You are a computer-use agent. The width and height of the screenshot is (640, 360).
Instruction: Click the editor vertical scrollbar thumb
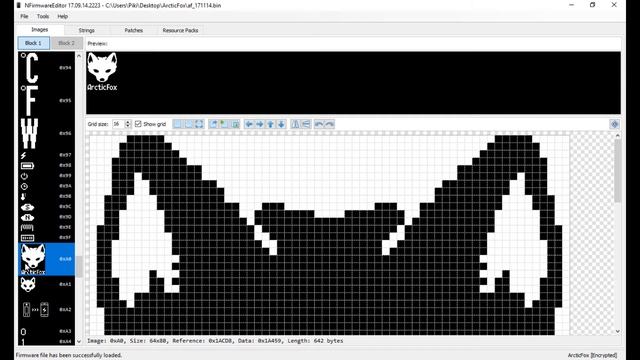click(618, 171)
